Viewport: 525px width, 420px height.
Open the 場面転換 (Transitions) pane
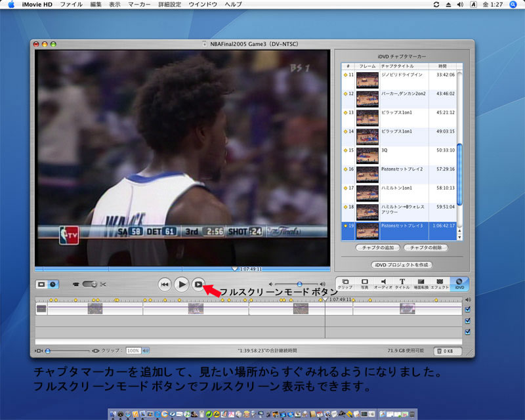click(x=421, y=283)
